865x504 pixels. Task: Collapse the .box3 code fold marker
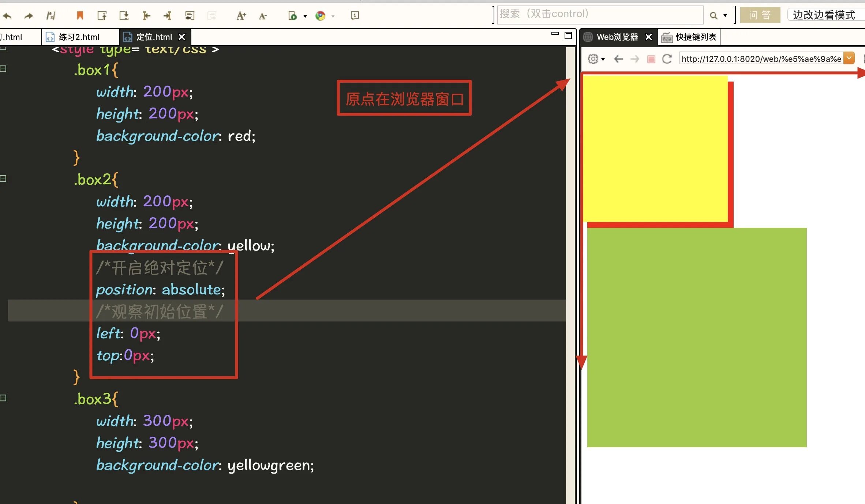tap(3, 398)
